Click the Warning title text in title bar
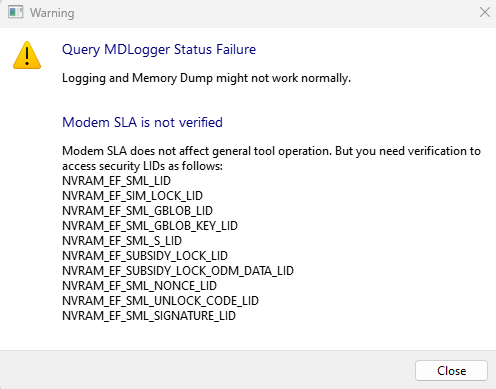The width and height of the screenshot is (496, 389). click(52, 13)
